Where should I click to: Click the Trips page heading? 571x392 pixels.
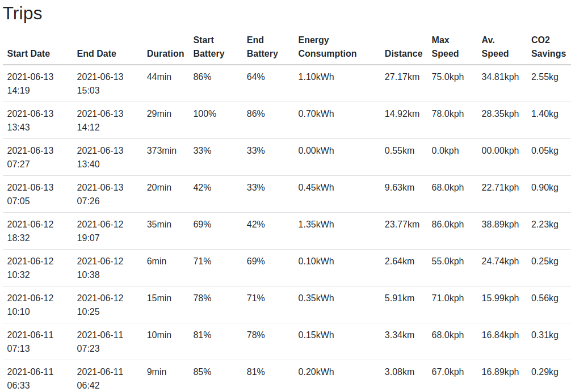pos(23,13)
